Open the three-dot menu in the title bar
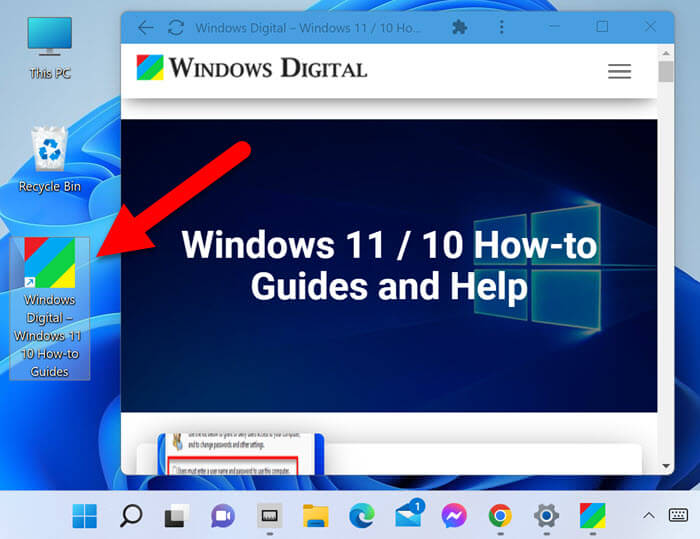The image size is (700, 539). [x=502, y=27]
